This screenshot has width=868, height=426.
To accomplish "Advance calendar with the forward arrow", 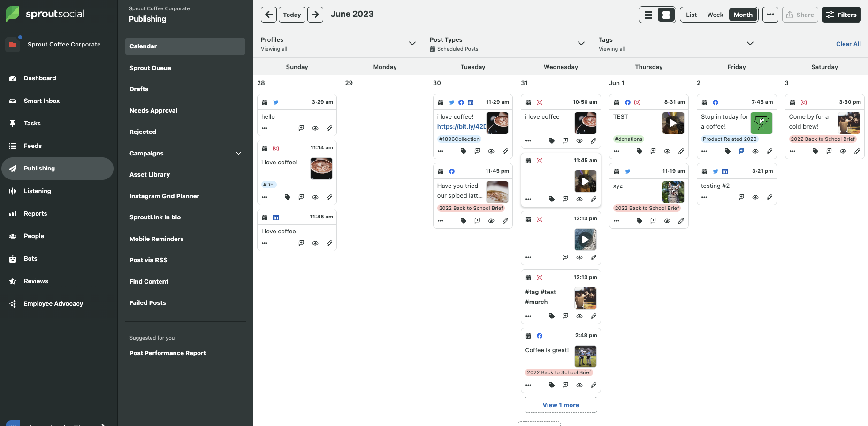I will tap(315, 15).
